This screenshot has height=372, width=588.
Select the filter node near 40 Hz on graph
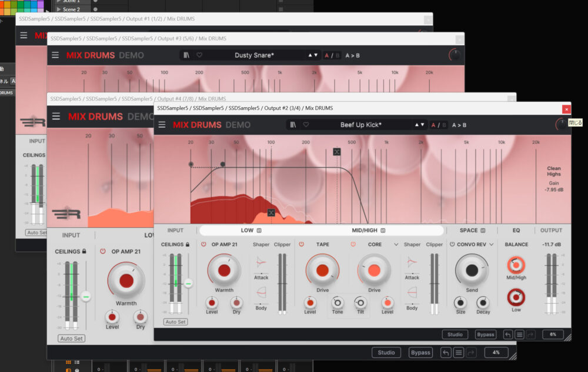click(x=223, y=164)
